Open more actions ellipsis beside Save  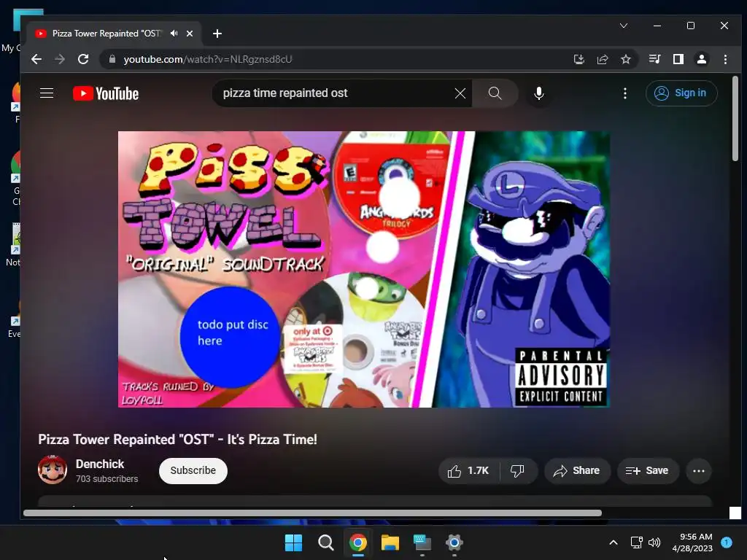698,470
